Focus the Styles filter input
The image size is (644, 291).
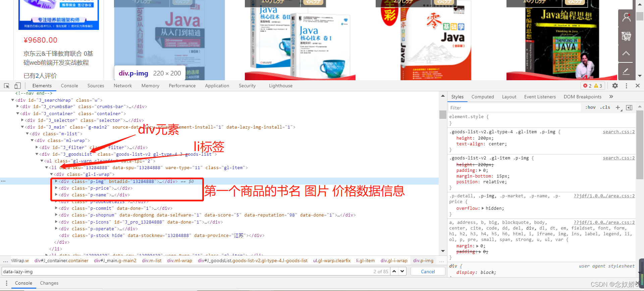point(515,108)
